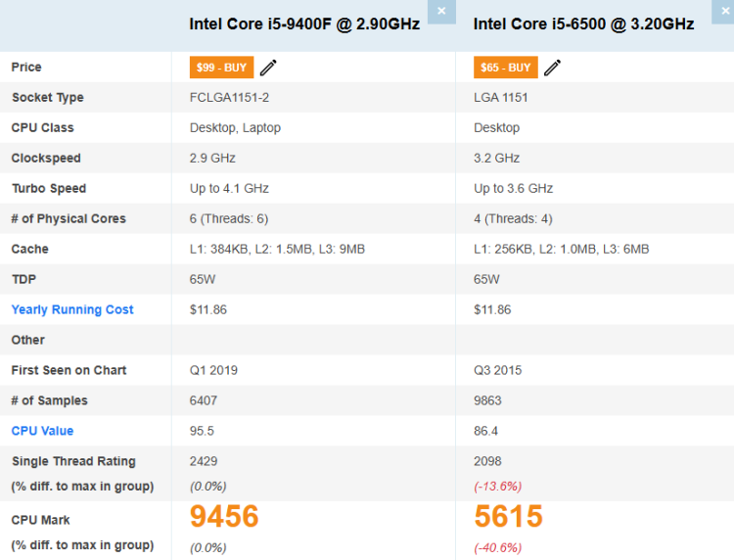Click the Socket Type row label

coord(48,97)
